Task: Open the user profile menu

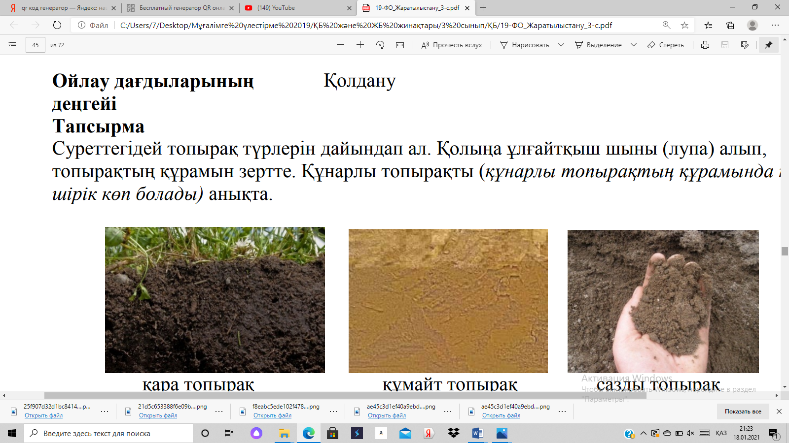Action: point(753,25)
